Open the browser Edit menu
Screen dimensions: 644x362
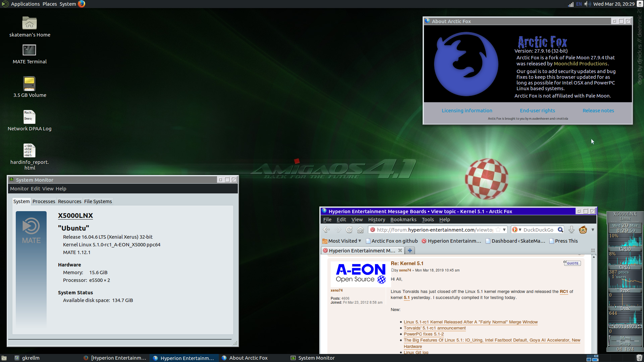[x=341, y=220]
